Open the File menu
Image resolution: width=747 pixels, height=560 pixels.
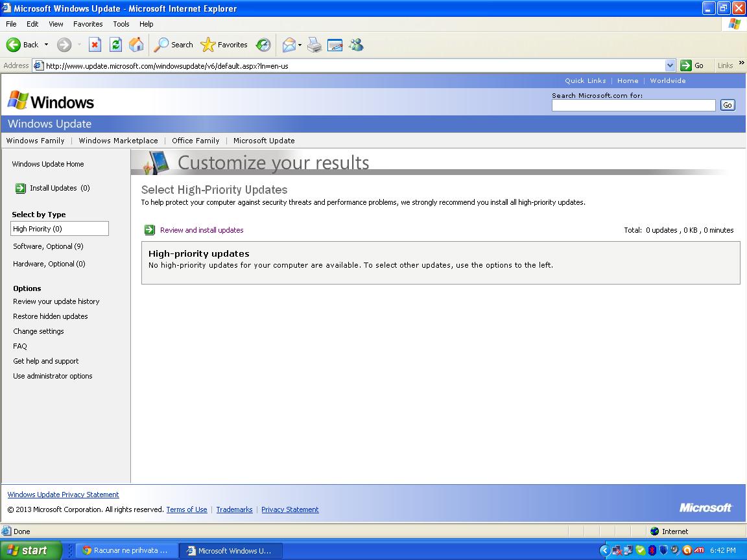(x=11, y=24)
